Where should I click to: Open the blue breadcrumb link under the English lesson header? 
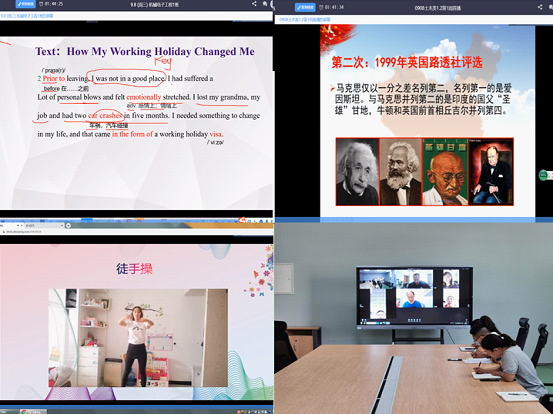tap(27, 16)
